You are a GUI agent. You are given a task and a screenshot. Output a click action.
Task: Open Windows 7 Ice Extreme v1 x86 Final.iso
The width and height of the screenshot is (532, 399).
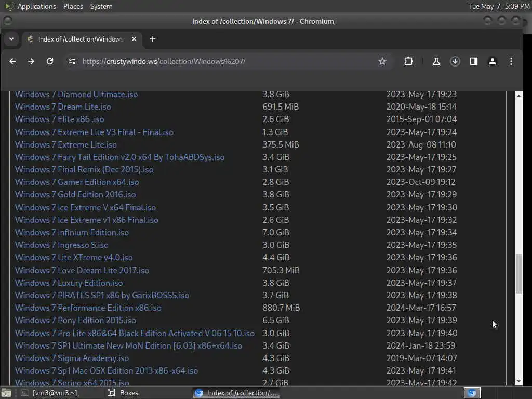click(x=87, y=220)
